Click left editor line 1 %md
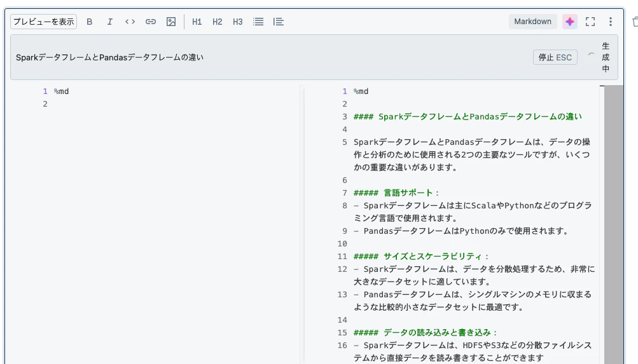 click(62, 91)
